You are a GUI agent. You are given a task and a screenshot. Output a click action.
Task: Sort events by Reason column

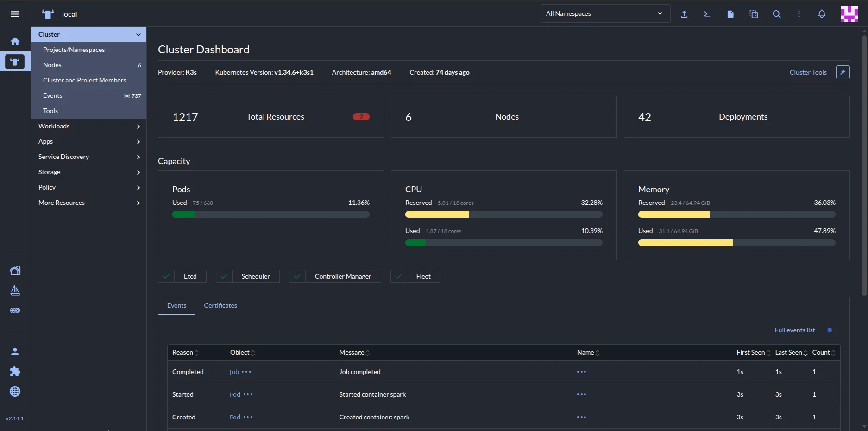185,352
